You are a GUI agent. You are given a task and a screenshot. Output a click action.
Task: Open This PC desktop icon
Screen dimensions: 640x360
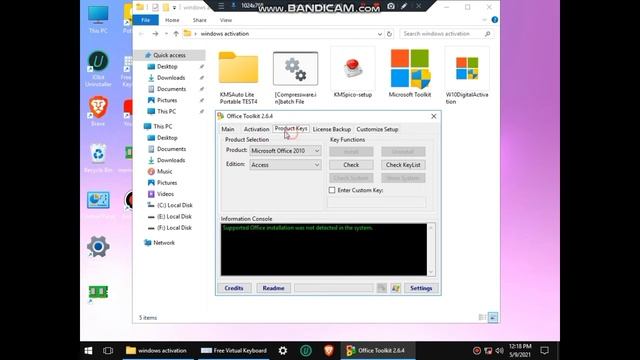point(98,19)
